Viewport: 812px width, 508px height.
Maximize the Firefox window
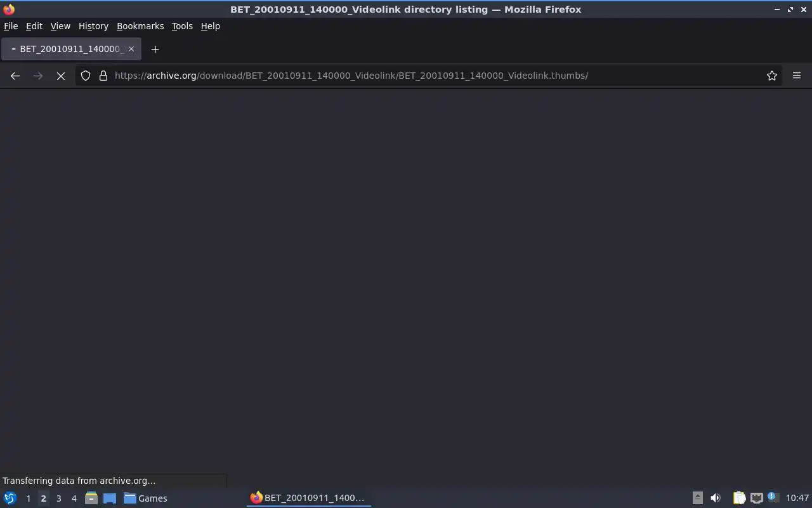790,9
